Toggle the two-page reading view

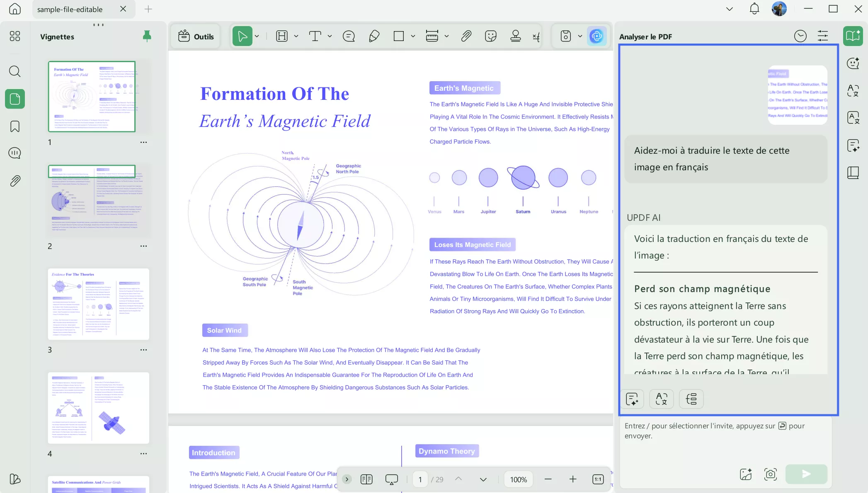click(x=366, y=479)
